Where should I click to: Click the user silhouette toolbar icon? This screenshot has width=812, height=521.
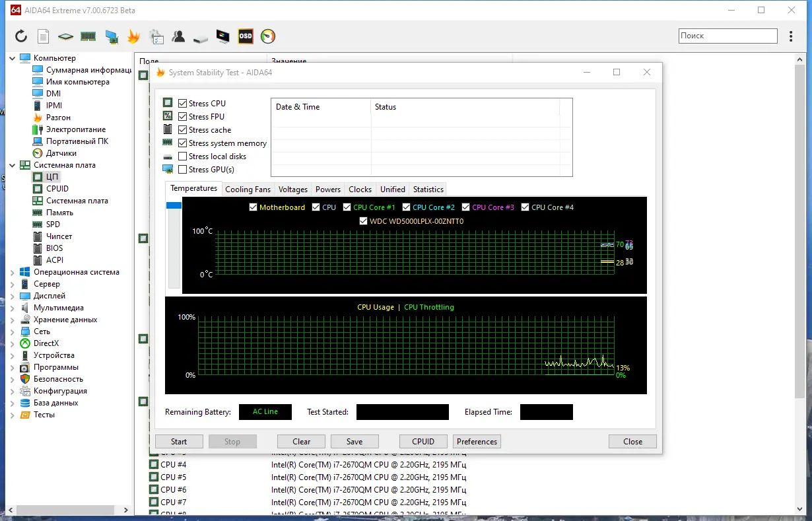178,36
